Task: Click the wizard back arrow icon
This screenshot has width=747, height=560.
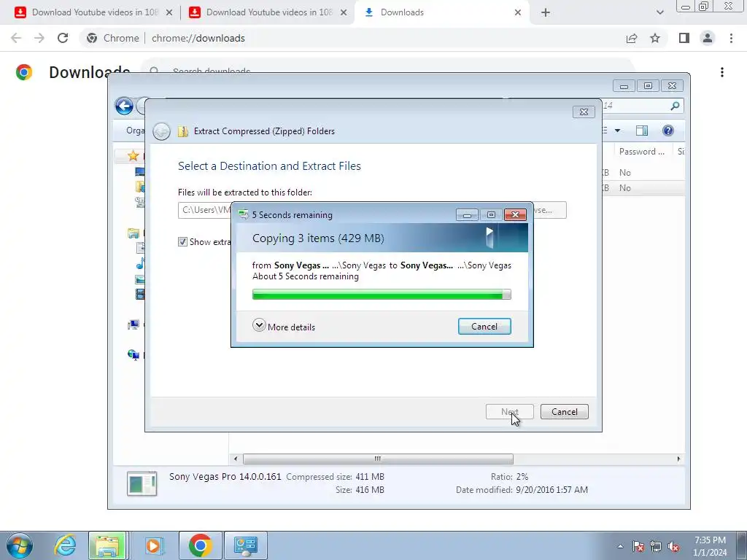Action: click(161, 131)
